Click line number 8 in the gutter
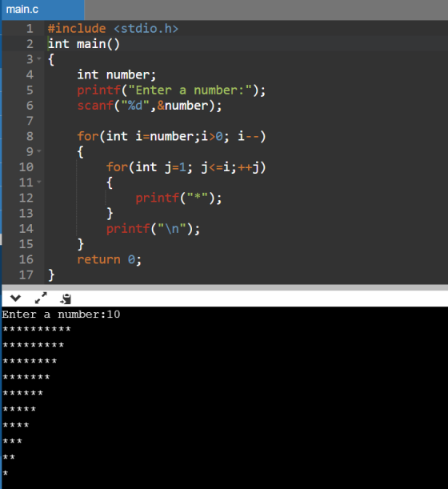 point(30,136)
